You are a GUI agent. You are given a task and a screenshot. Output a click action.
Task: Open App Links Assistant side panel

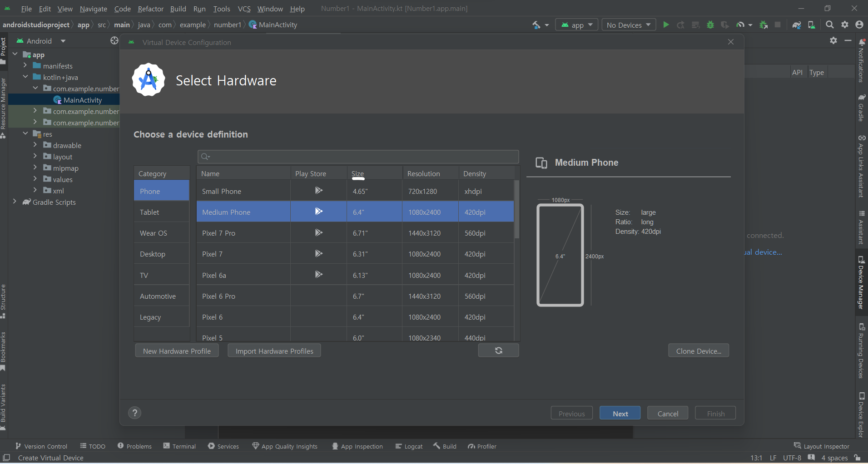tap(861, 166)
